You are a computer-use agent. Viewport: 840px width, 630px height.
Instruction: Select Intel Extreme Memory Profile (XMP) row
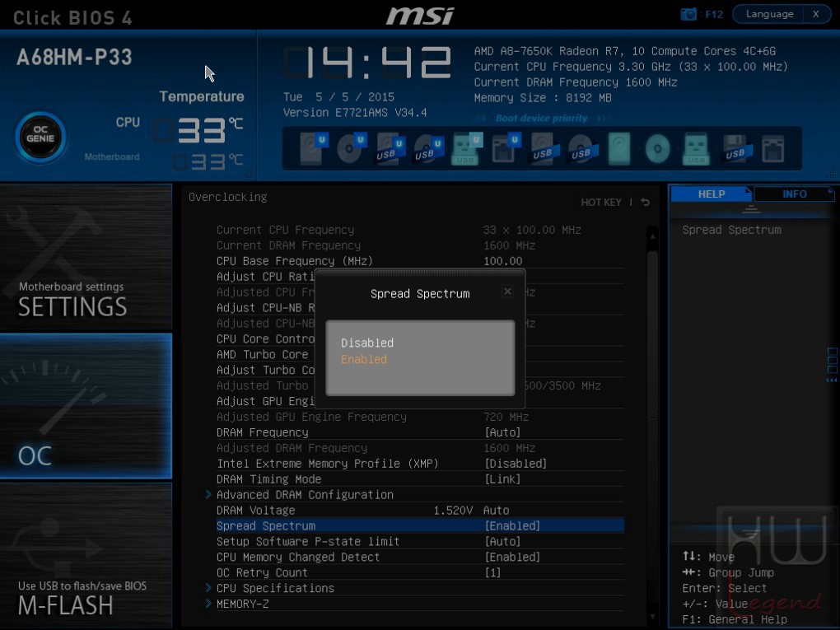point(420,464)
